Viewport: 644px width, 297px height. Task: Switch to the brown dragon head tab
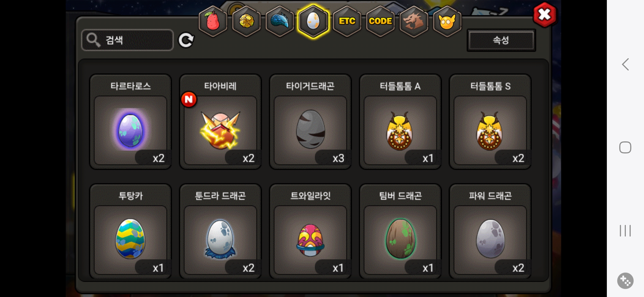click(x=414, y=21)
